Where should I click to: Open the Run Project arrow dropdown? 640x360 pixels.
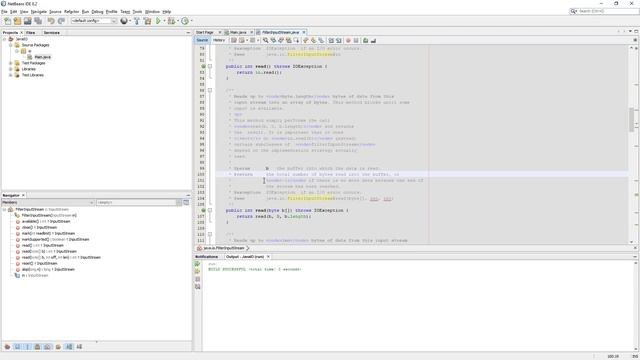(x=164, y=21)
